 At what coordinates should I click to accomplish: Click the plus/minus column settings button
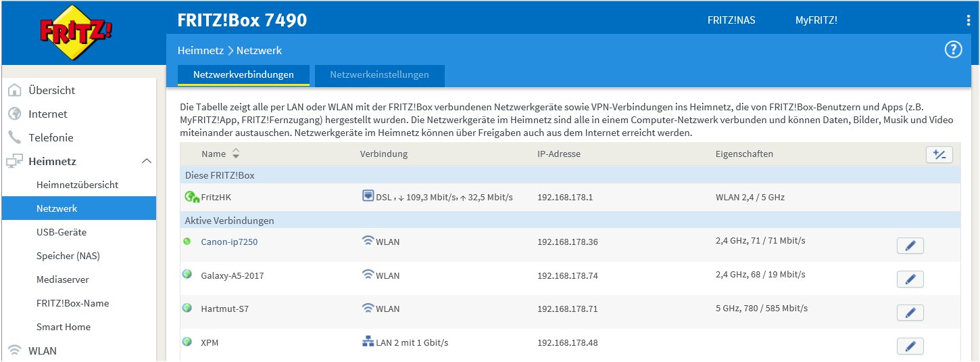pyautogui.click(x=939, y=154)
